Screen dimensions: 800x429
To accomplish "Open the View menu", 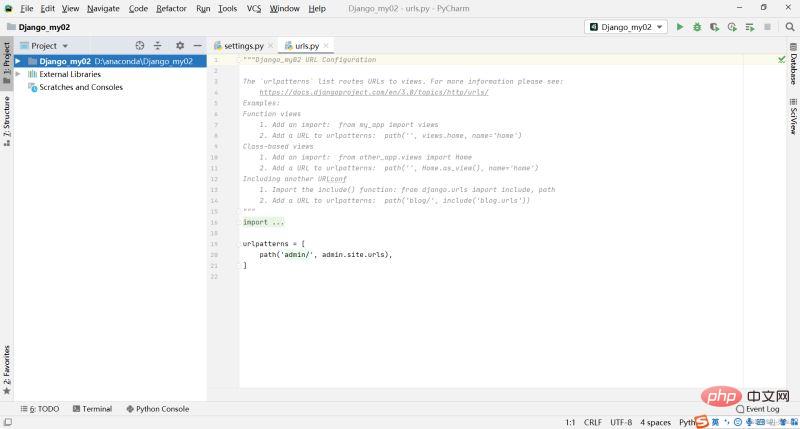I will 70,9.
